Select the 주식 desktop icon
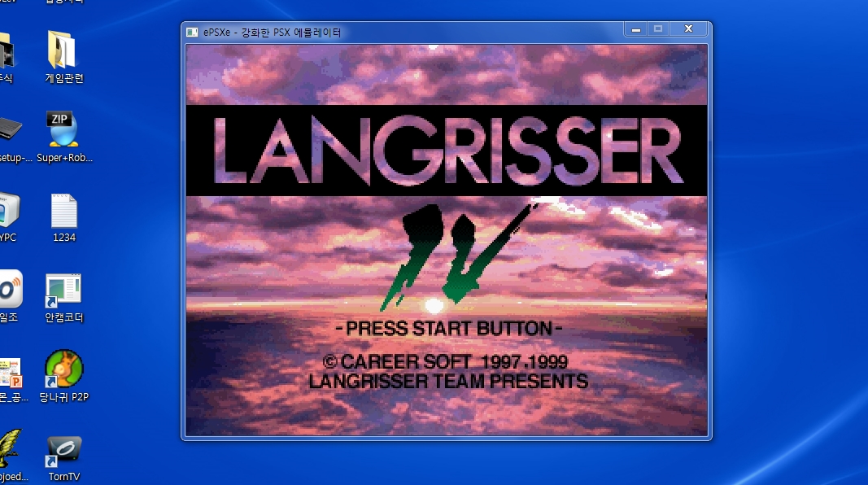Image resolution: width=868 pixels, height=485 pixels. (x=5, y=51)
